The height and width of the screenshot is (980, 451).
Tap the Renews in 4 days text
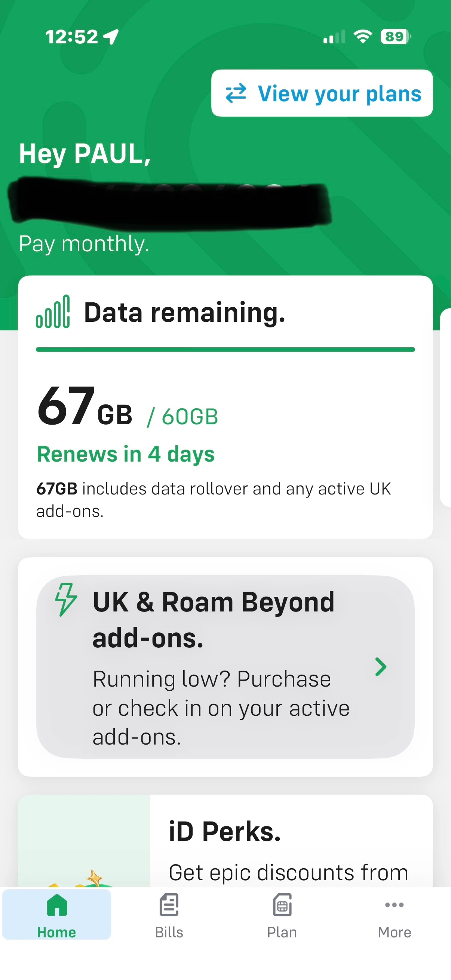[126, 454]
